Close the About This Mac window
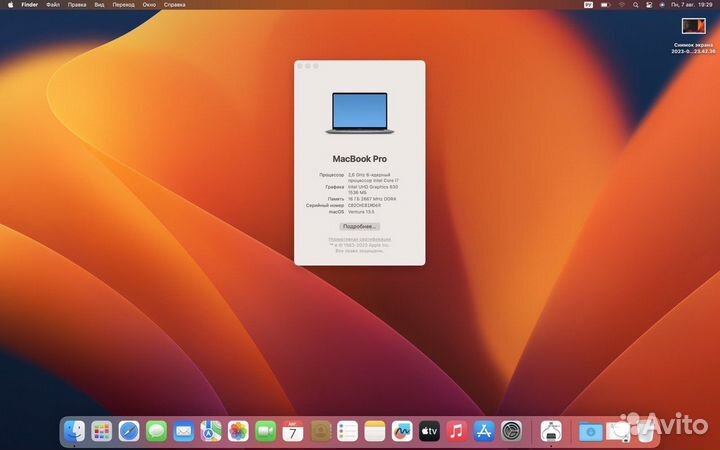This screenshot has height=450, width=720. point(300,66)
